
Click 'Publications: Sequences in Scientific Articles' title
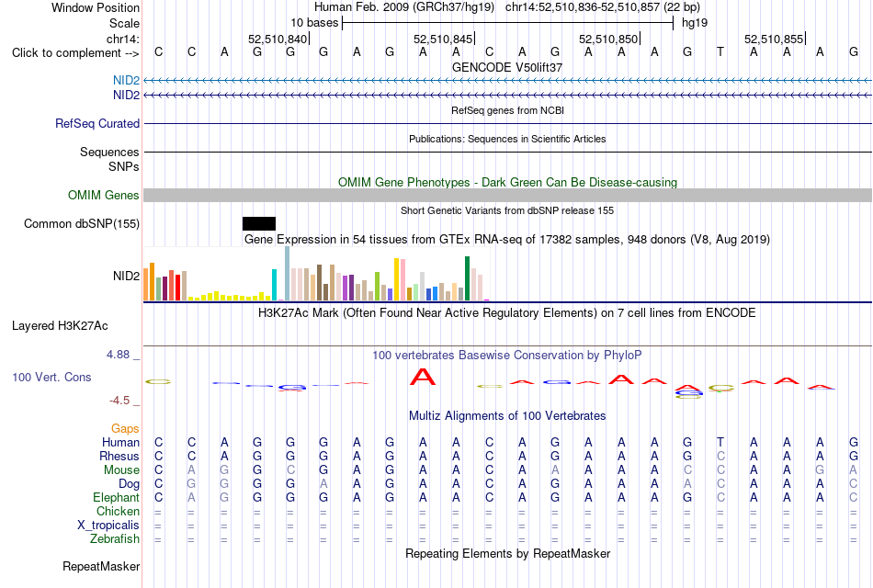(x=507, y=139)
